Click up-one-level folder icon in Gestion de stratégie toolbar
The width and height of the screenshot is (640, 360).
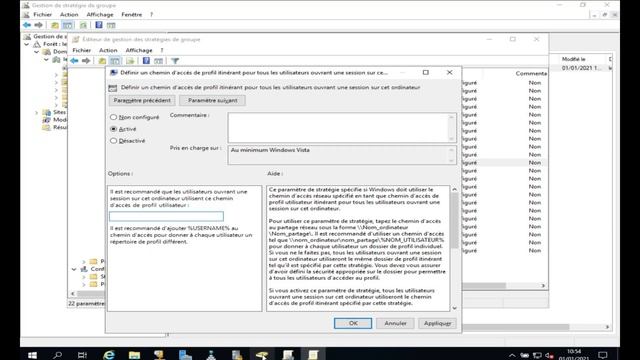coord(55,25)
